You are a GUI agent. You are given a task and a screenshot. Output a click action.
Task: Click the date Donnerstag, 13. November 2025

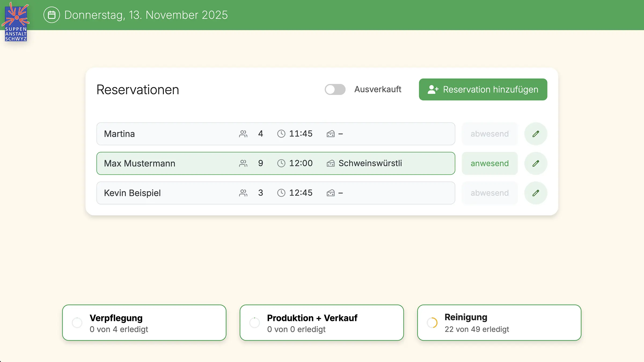click(x=146, y=15)
